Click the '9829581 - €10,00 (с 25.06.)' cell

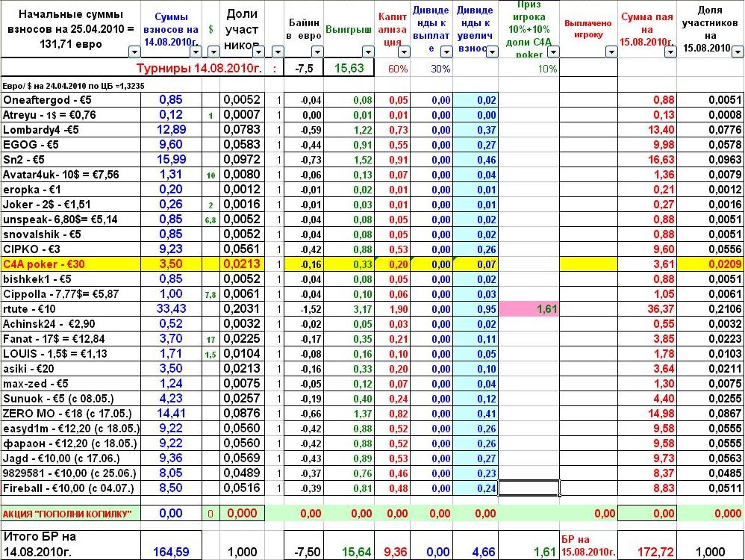tap(71, 473)
